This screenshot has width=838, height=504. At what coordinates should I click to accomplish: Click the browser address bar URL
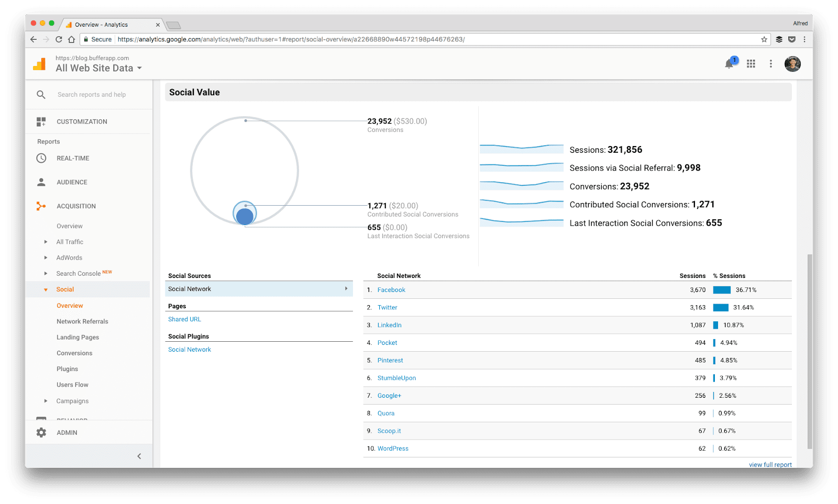click(291, 39)
